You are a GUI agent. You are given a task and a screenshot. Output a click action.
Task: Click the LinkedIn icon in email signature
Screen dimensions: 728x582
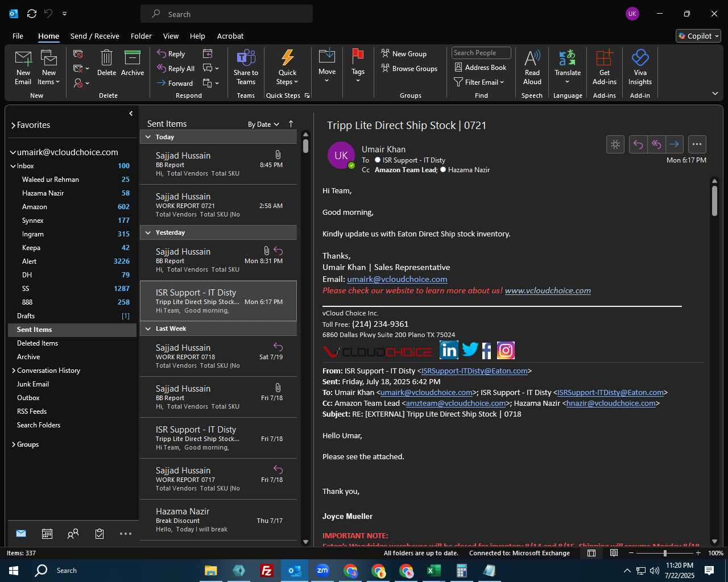pos(449,350)
